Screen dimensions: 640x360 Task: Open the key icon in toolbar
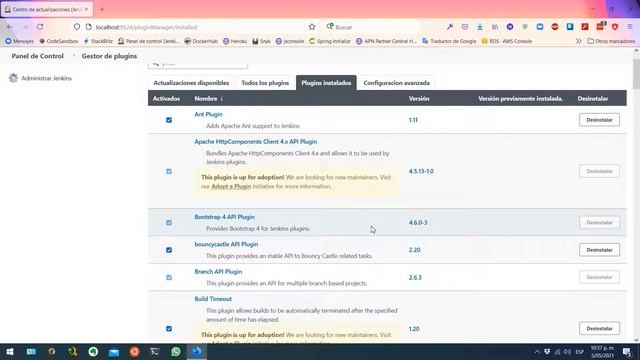[x=450, y=27]
